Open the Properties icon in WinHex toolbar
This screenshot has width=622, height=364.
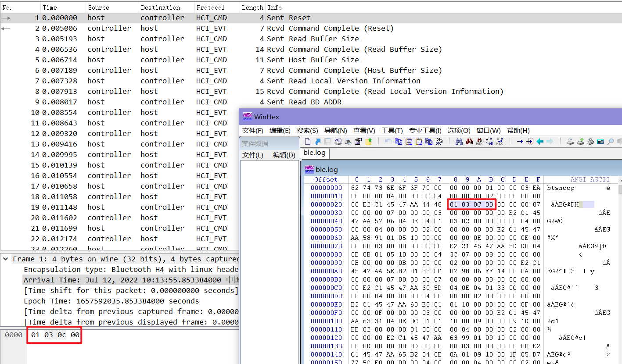pos(358,142)
